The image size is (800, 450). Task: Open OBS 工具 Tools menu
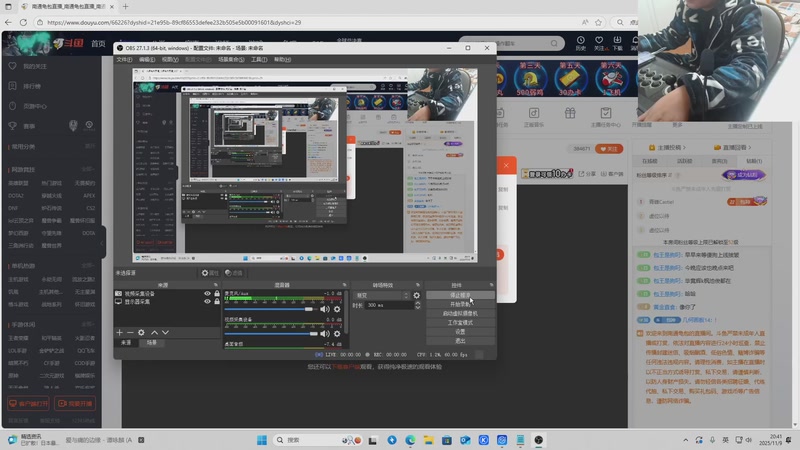(259, 60)
